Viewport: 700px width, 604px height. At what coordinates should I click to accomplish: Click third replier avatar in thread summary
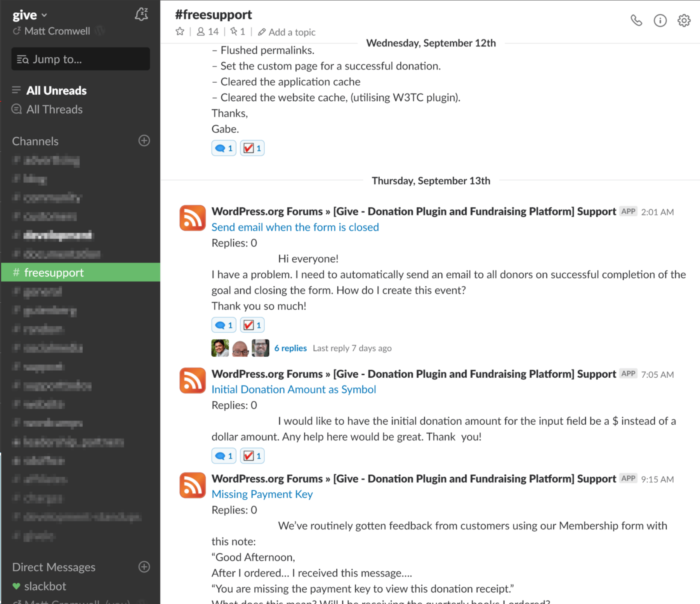point(261,348)
